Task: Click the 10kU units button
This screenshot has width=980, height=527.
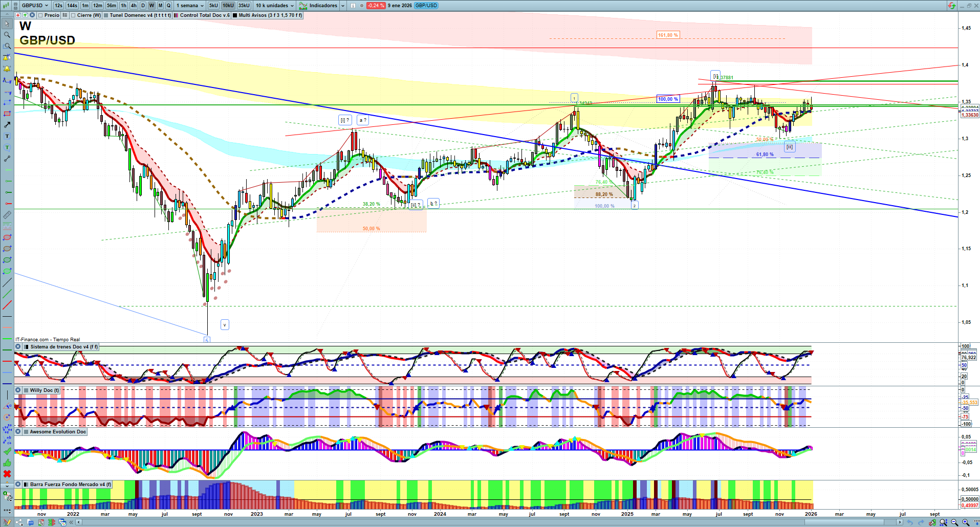Action: tap(228, 6)
